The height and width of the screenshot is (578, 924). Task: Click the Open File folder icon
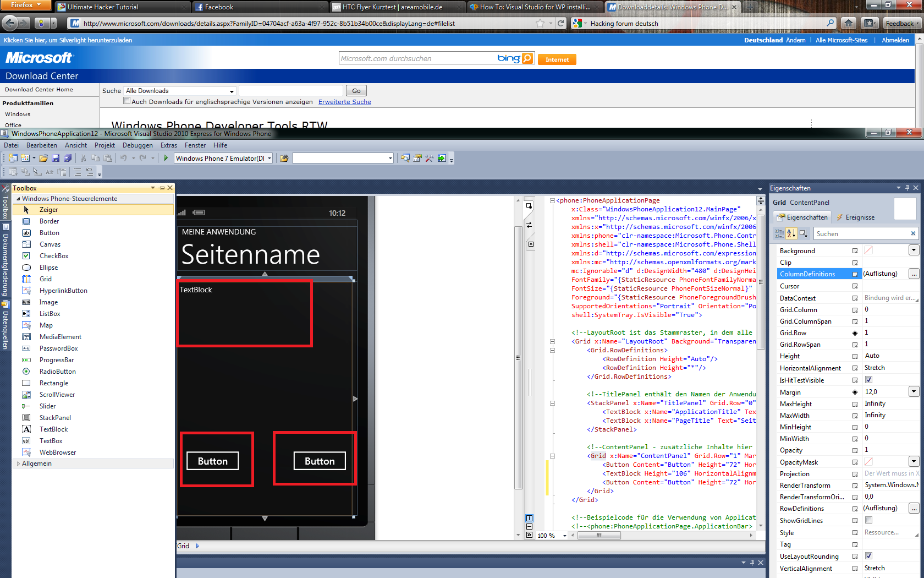tap(43, 159)
